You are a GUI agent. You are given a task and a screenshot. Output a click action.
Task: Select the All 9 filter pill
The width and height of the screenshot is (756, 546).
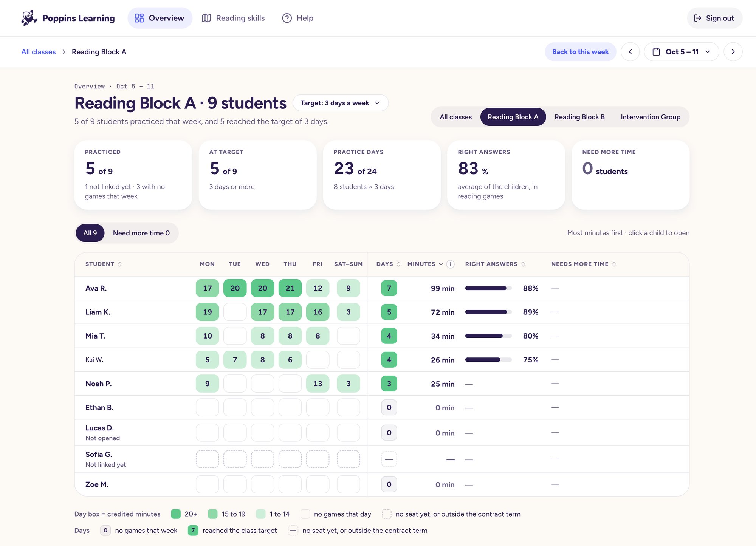tap(90, 233)
